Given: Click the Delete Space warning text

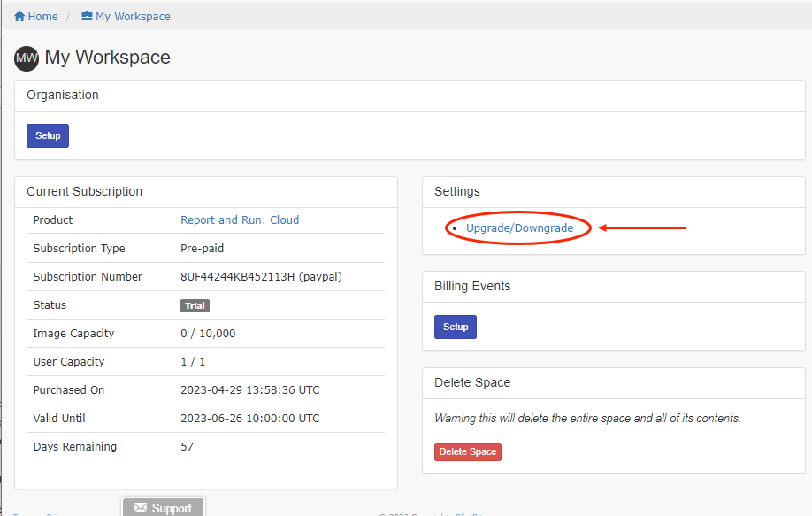Looking at the screenshot, I should pos(587,418).
